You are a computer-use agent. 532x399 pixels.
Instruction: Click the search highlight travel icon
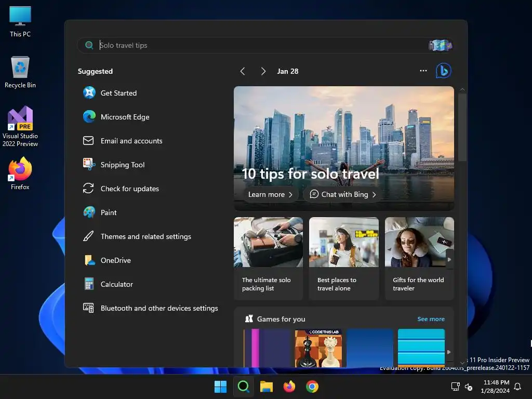(440, 45)
